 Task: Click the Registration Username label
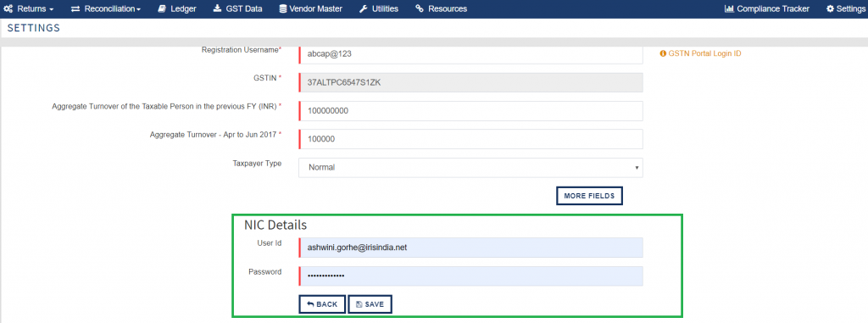point(242,50)
